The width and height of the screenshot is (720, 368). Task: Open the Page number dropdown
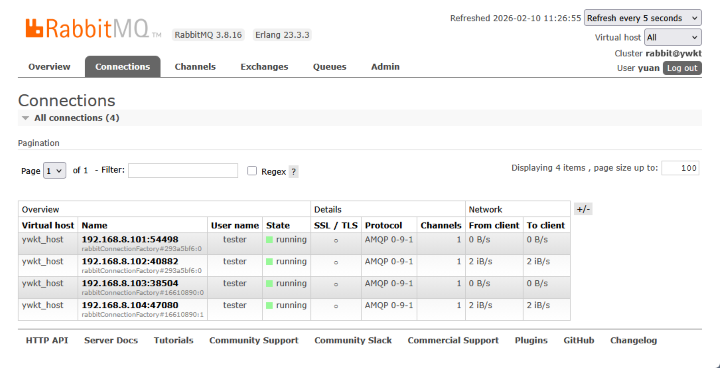[55, 170]
